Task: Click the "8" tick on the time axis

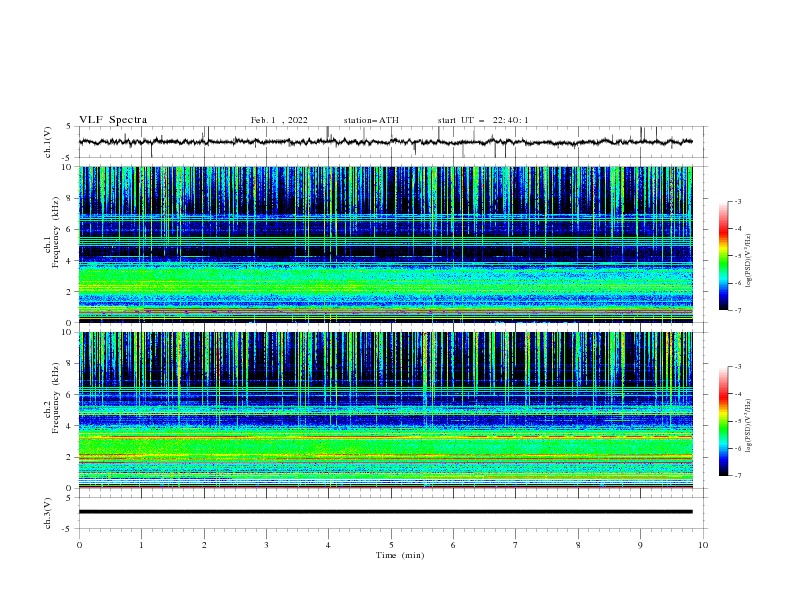Action: (x=578, y=545)
